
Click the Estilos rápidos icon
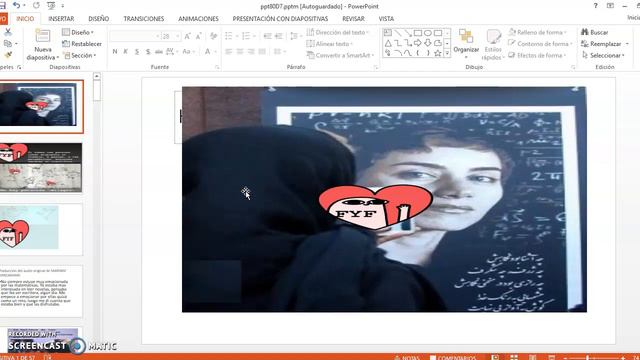point(493,37)
